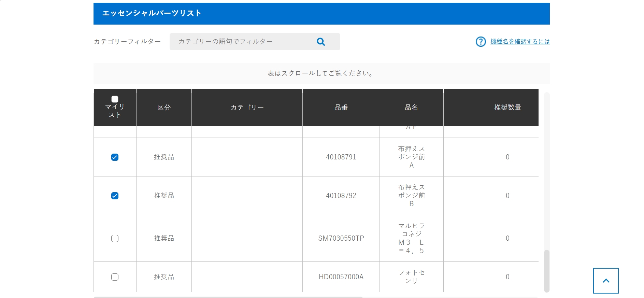The width and height of the screenshot is (644, 298).
Task: Focus the category filter text field
Action: (242, 42)
